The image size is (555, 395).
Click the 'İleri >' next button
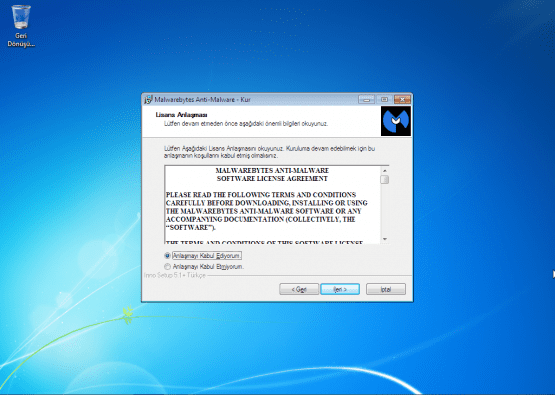pos(340,289)
